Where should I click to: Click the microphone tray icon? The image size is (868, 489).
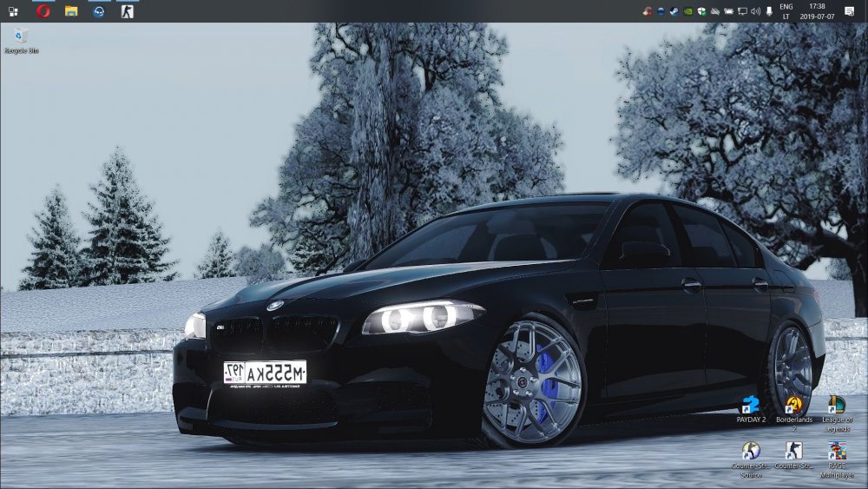(x=769, y=11)
